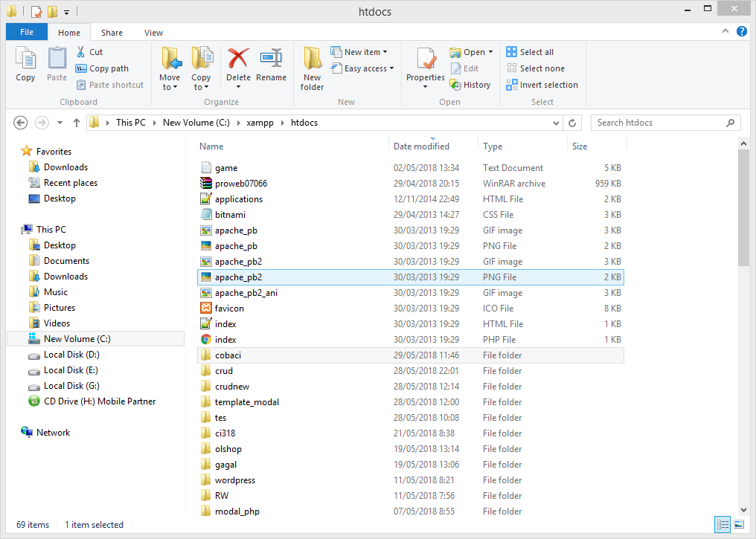Image resolution: width=756 pixels, height=539 pixels.
Task: Open the Open button's dropdown arrow
Action: click(490, 52)
